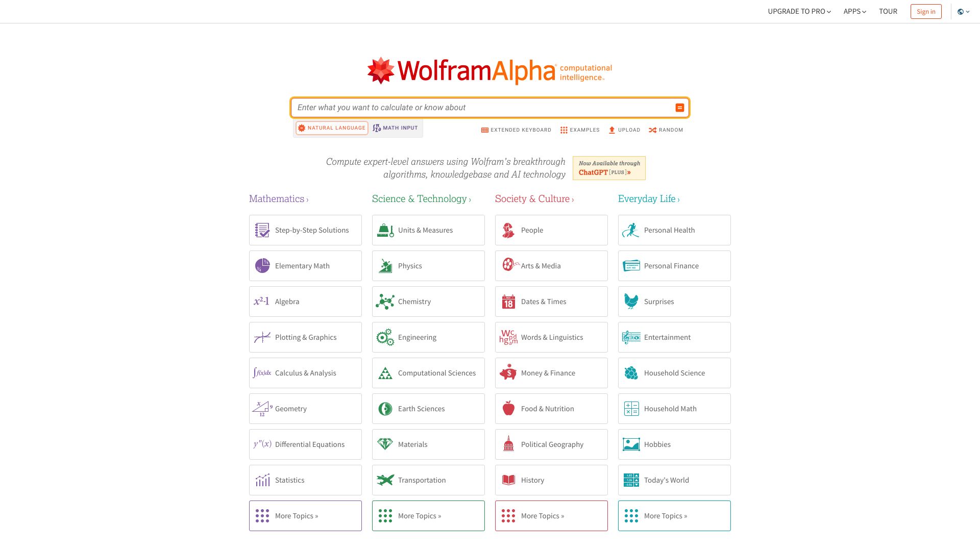Click the Random query shuffle icon
The height and width of the screenshot is (551, 980).
(x=653, y=130)
